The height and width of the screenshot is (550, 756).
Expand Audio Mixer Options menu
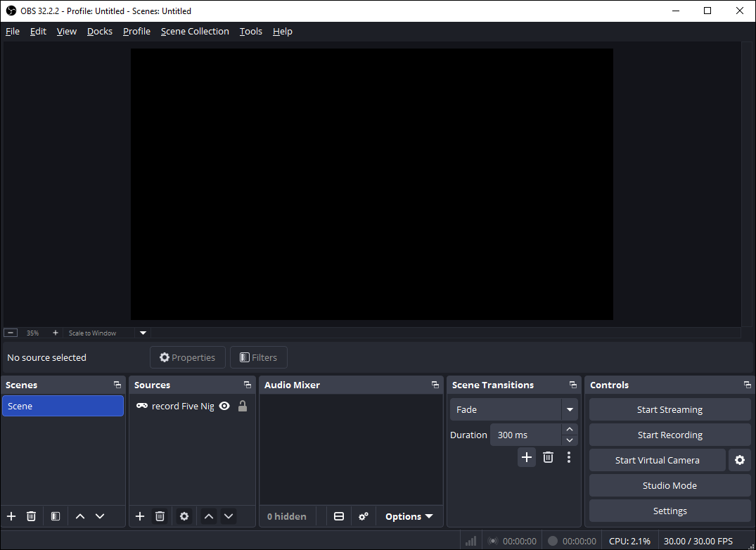(x=409, y=516)
